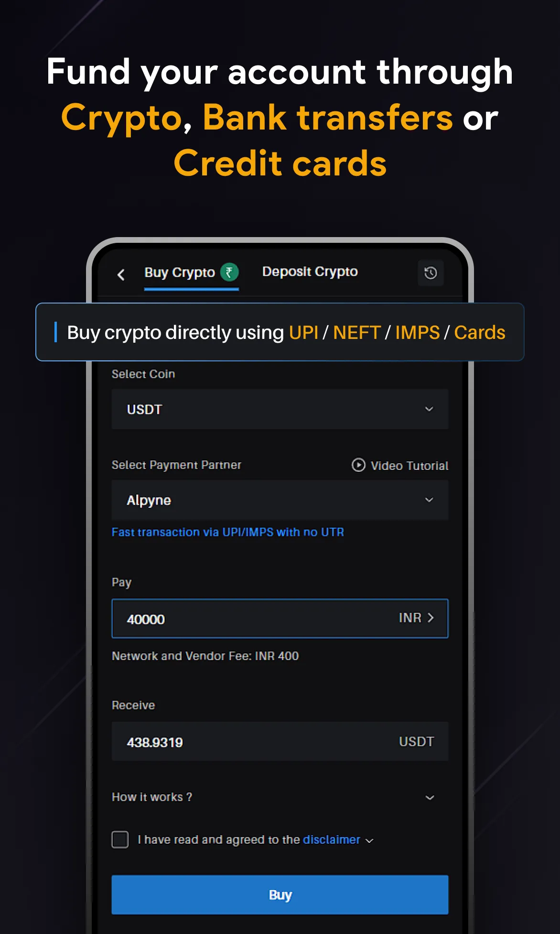Click the fast transaction via UPI/IMPS note
560x934 pixels.
point(227,532)
